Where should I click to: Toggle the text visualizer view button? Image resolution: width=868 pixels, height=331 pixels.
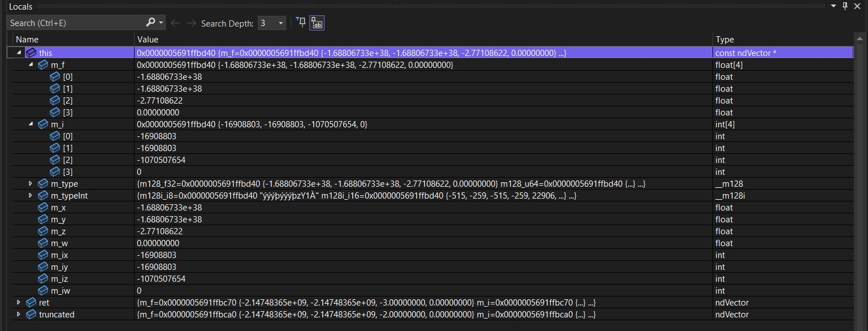point(317,23)
